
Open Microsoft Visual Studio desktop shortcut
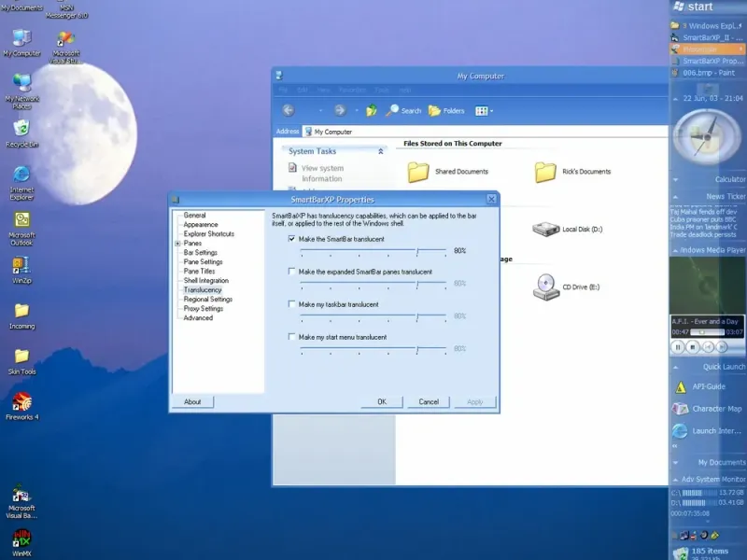(x=65, y=46)
